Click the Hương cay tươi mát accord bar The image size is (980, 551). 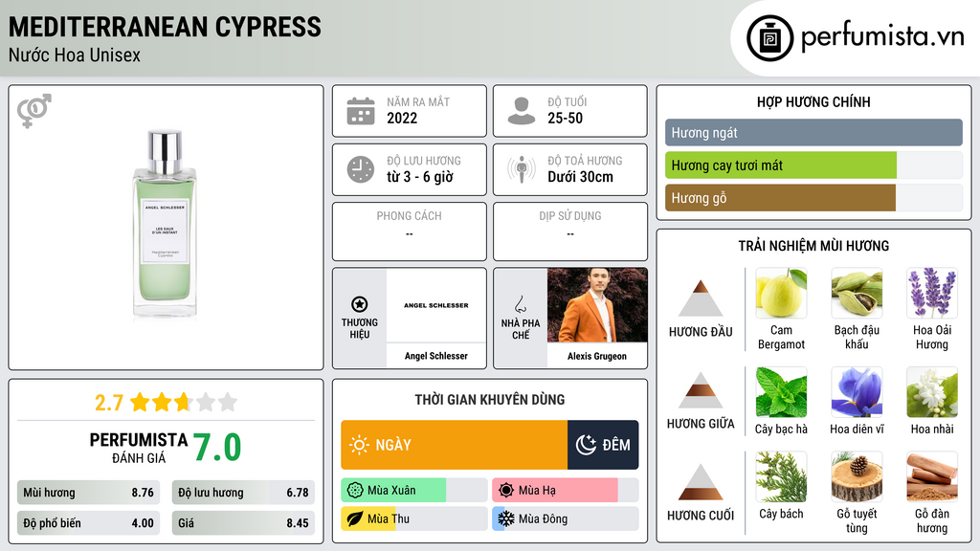click(x=813, y=165)
